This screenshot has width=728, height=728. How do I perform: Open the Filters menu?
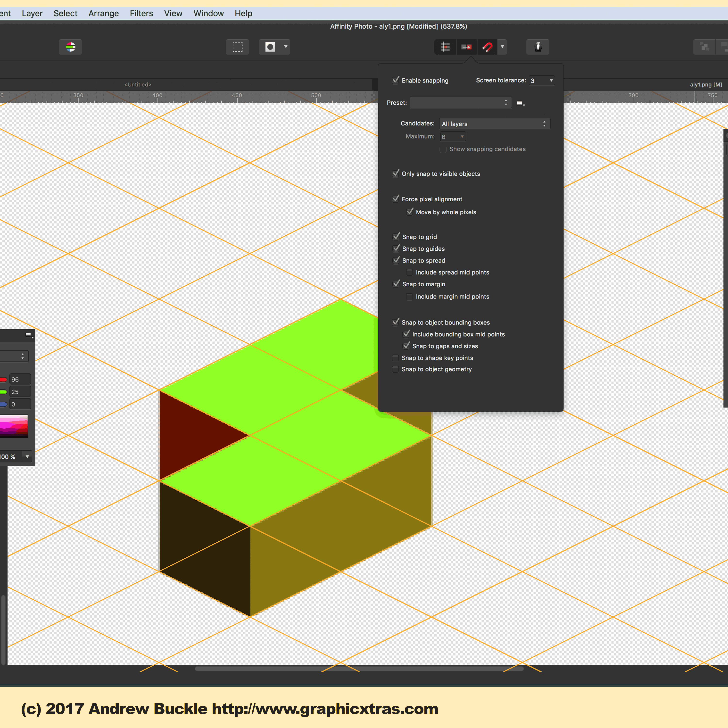[141, 14]
